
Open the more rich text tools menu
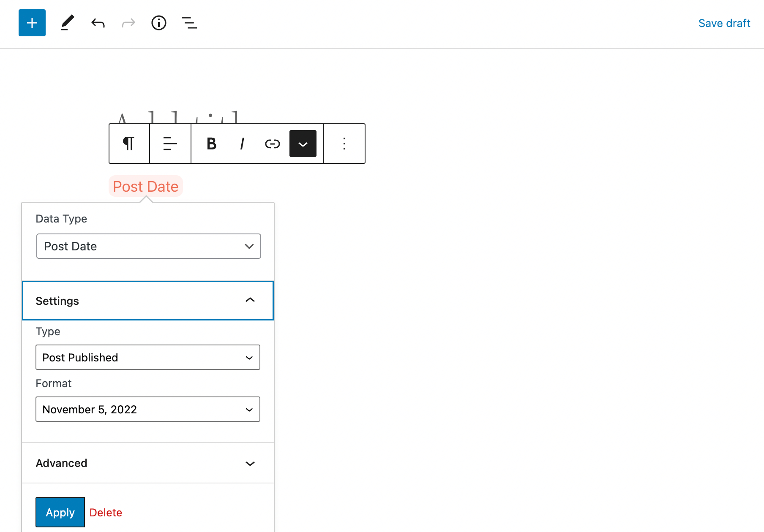tap(303, 144)
